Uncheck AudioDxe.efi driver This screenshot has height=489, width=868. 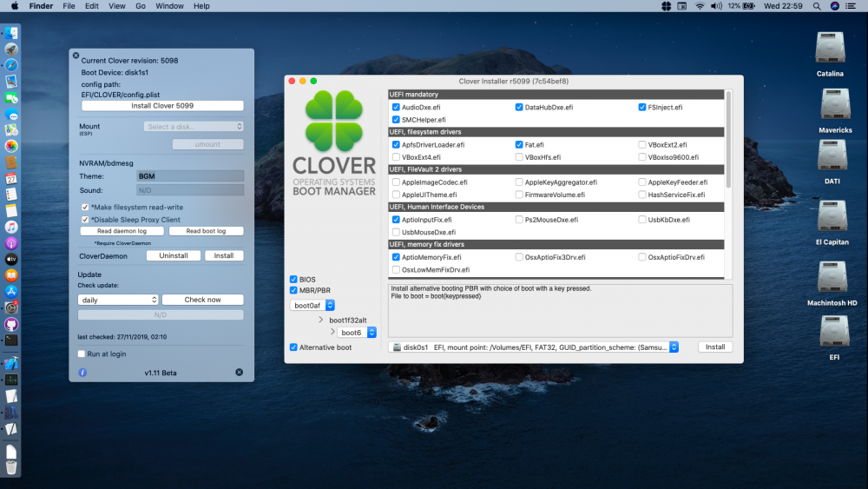[396, 108]
